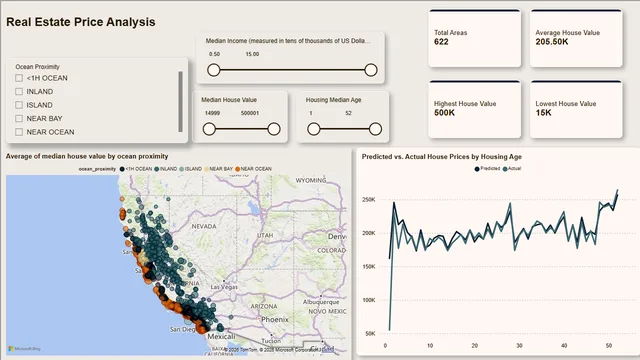
Task: Click the 150K y-axis label
Action: 369,267
